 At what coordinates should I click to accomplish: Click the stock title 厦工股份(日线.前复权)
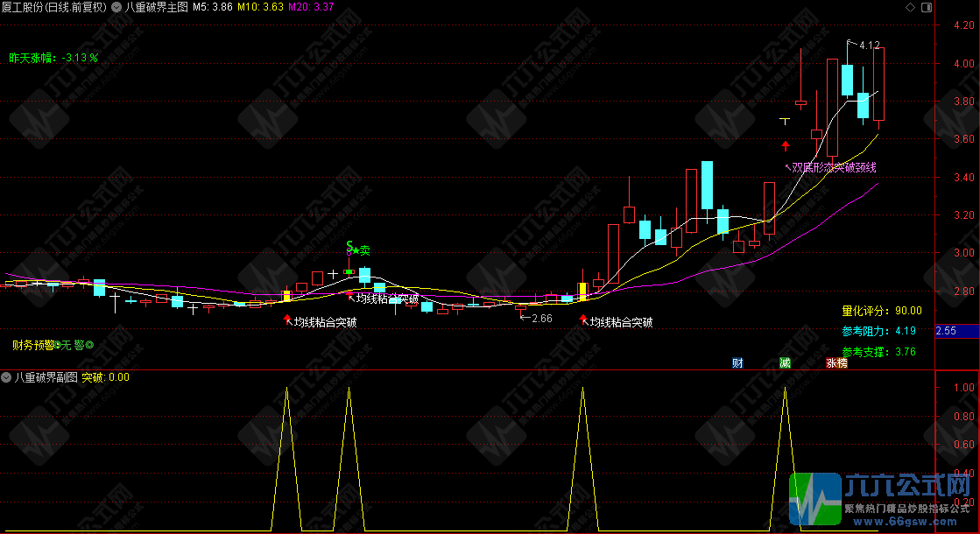click(54, 8)
